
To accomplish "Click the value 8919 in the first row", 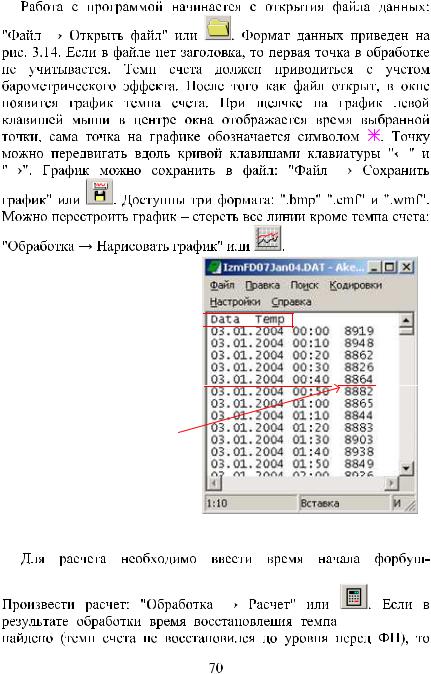I will coord(359,331).
